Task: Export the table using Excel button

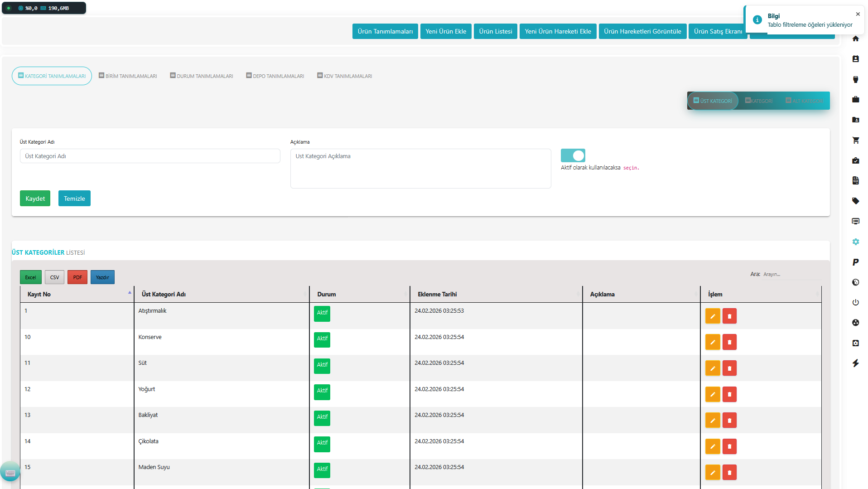Action: pyautogui.click(x=30, y=277)
